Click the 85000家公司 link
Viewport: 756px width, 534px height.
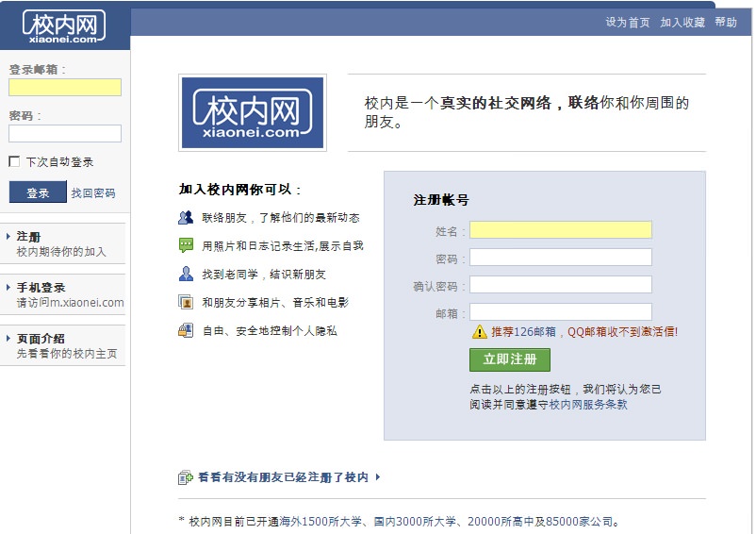tap(580, 522)
